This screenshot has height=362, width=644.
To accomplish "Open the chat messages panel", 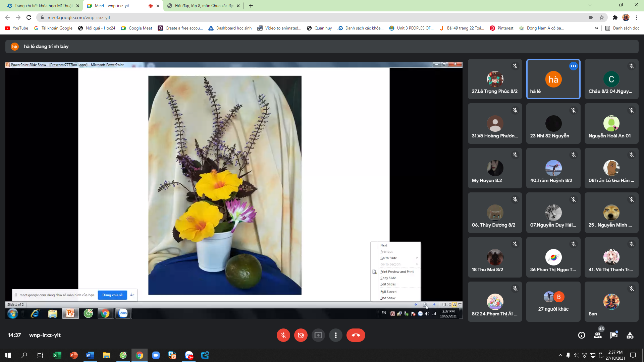I will [614, 335].
